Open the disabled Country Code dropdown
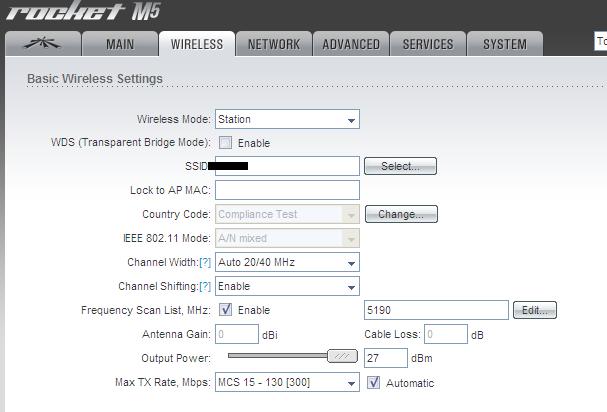Image resolution: width=607 pixels, height=412 pixels. pyautogui.click(x=287, y=214)
